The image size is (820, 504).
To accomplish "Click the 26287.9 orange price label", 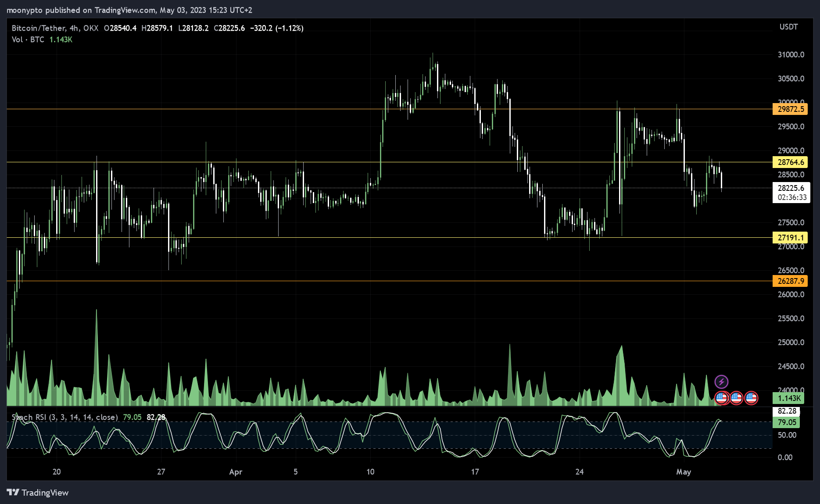I will [790, 281].
